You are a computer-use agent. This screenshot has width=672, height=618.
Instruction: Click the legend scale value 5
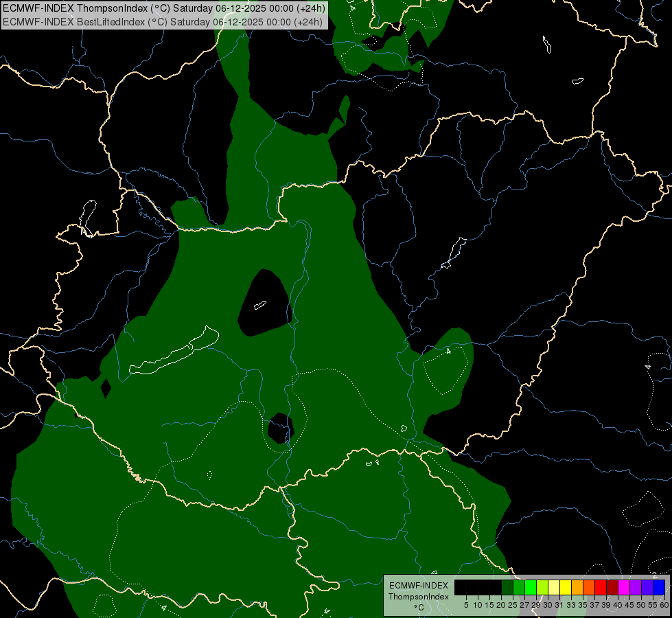click(x=466, y=605)
